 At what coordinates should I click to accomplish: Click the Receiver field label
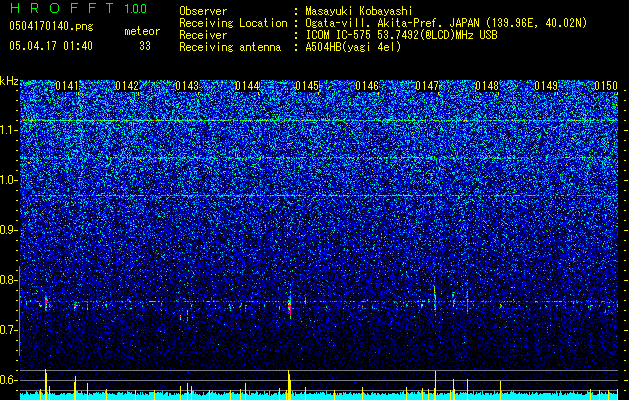pyautogui.click(x=203, y=35)
